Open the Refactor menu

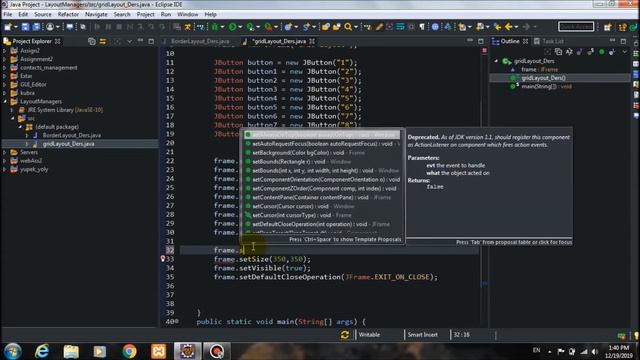[x=68, y=14]
